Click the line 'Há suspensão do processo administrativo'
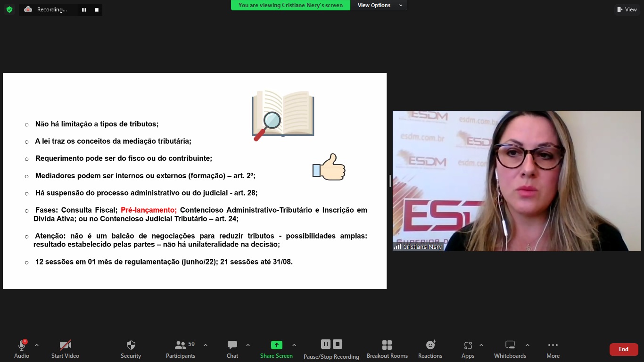 [146, 193]
